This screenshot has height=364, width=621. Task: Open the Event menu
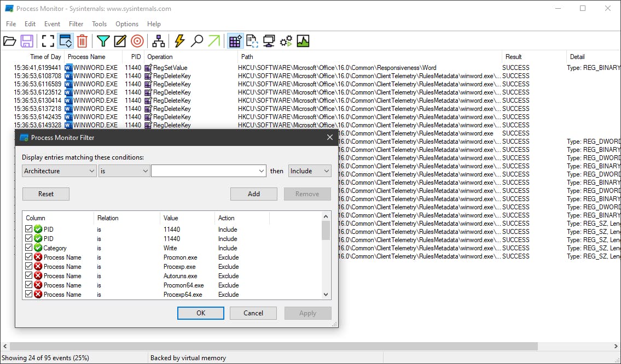52,24
